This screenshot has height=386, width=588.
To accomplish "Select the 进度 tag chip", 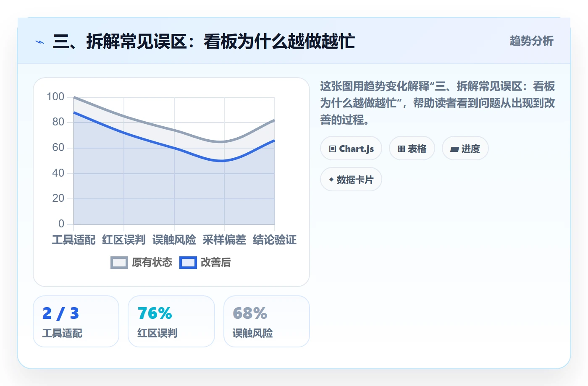I will click(465, 149).
